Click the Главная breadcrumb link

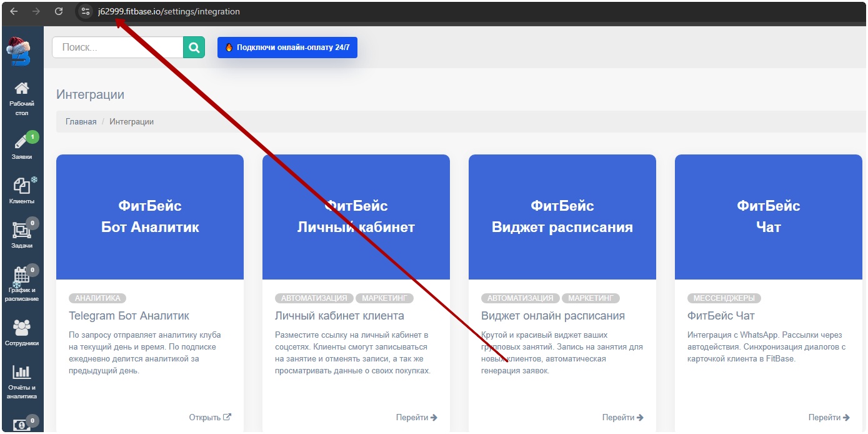point(81,122)
